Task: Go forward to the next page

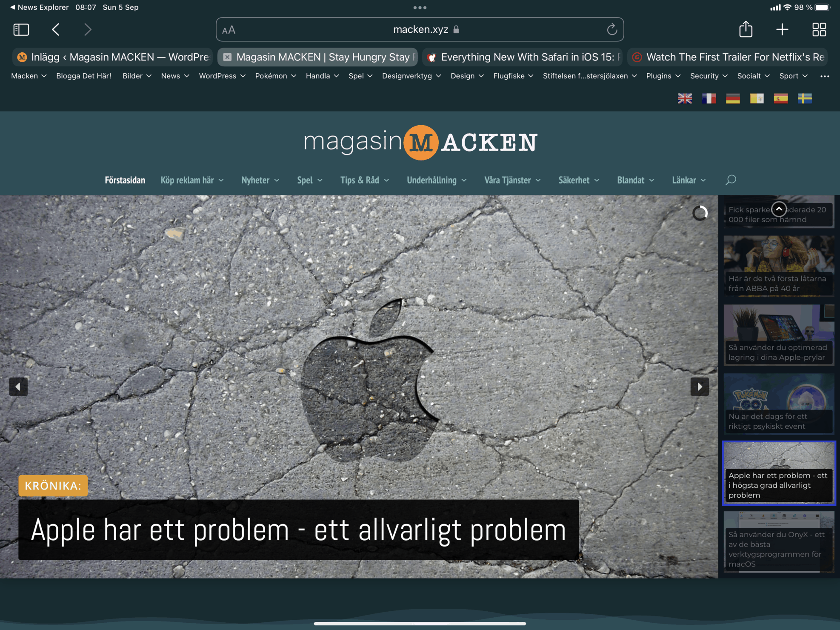Action: coord(88,29)
